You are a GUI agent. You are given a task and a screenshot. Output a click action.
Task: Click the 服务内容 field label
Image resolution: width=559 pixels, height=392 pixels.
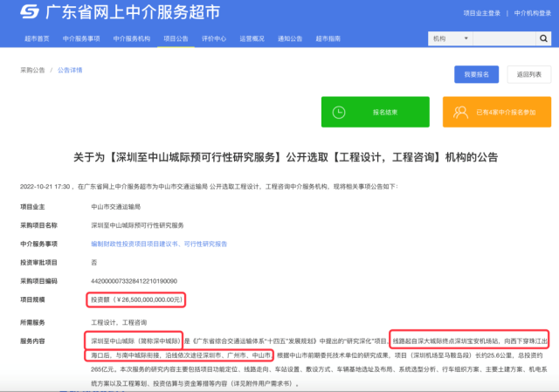point(32,341)
